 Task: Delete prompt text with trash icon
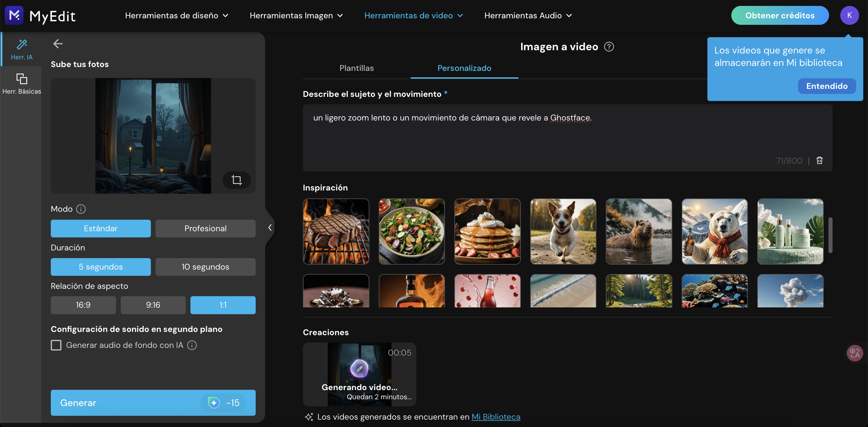[x=819, y=160]
